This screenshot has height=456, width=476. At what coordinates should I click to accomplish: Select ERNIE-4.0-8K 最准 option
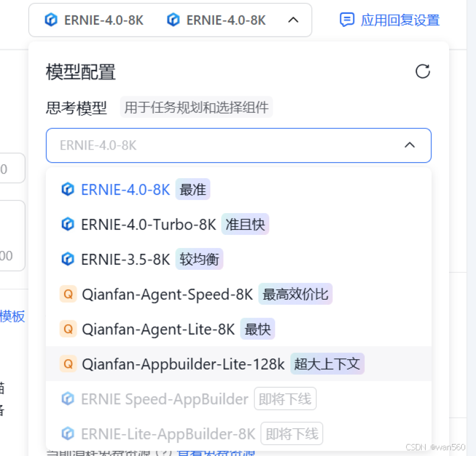click(239, 190)
